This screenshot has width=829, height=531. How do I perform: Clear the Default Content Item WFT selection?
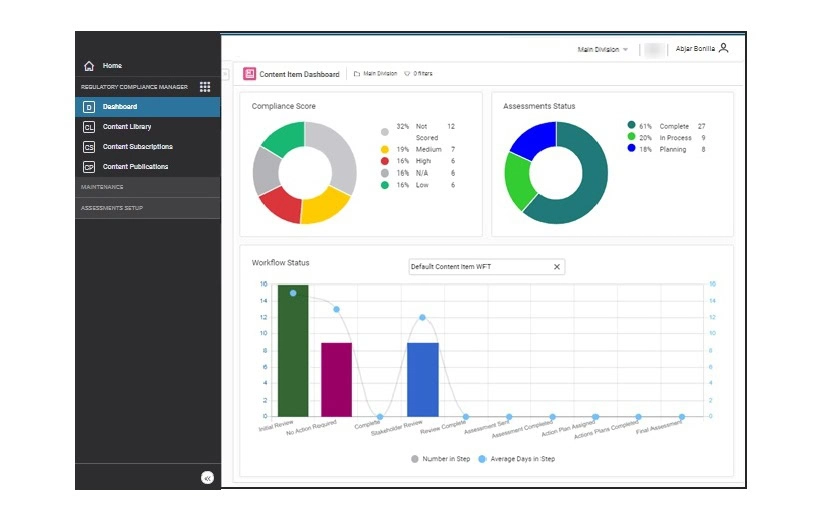coord(557,267)
